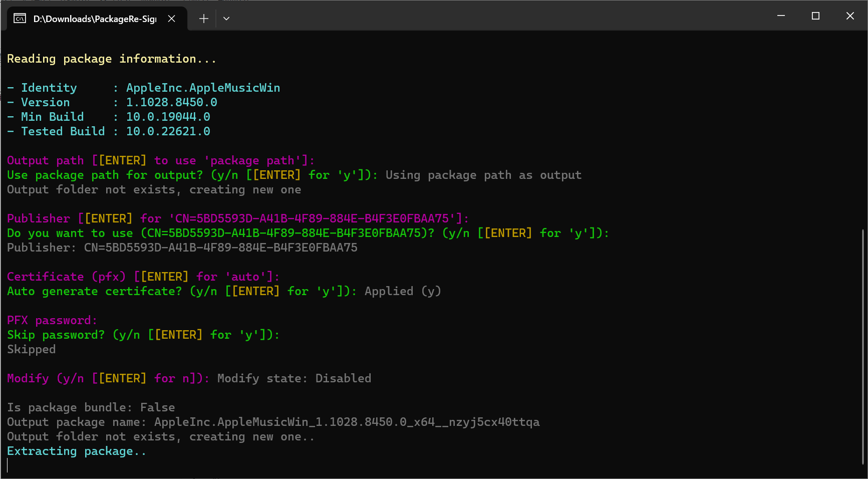Click the vertical scrollbar thumb

(862, 347)
